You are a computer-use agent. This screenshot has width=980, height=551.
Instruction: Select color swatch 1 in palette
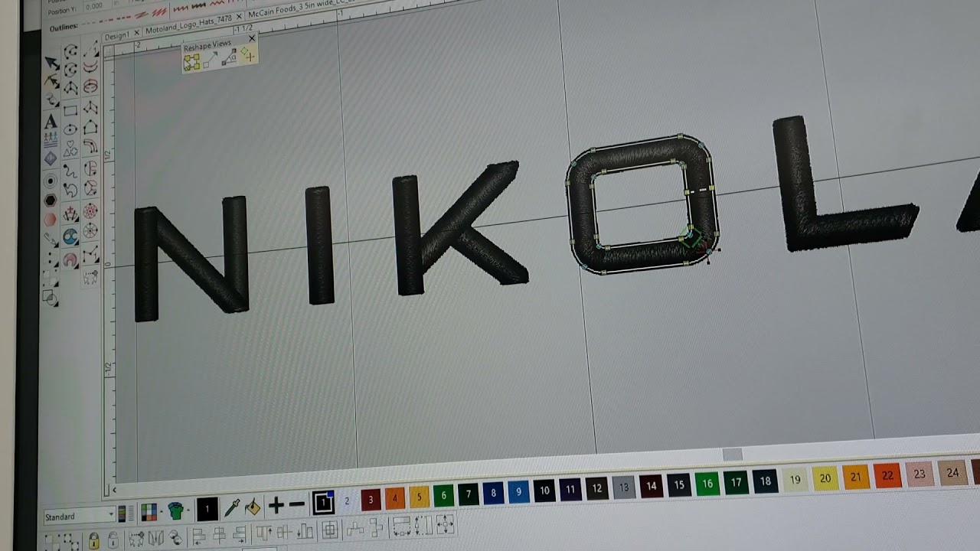click(323, 503)
